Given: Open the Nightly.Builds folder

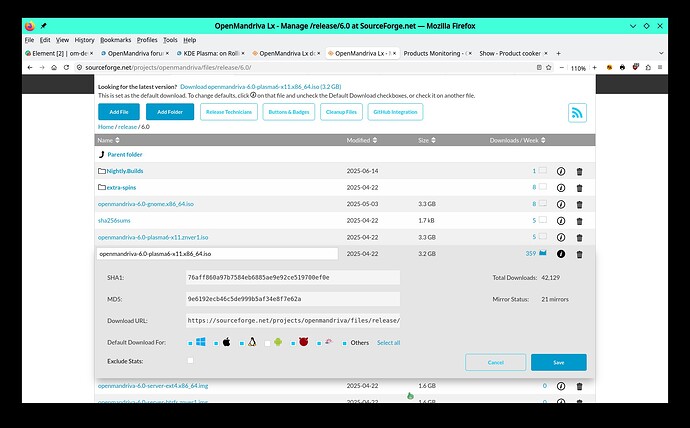Looking at the screenshot, I should click(x=125, y=171).
